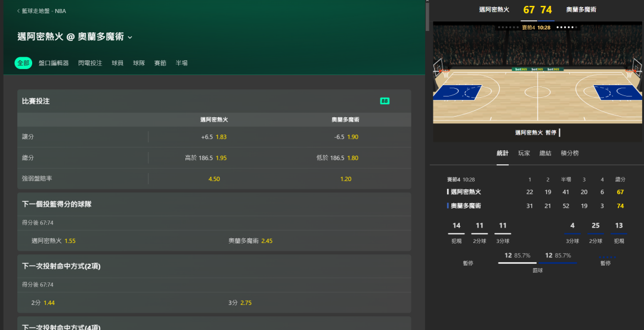Screen dimensions: 644x330
Task: Expand 下一次投射命中方式(4項) section
Action: 214,324
